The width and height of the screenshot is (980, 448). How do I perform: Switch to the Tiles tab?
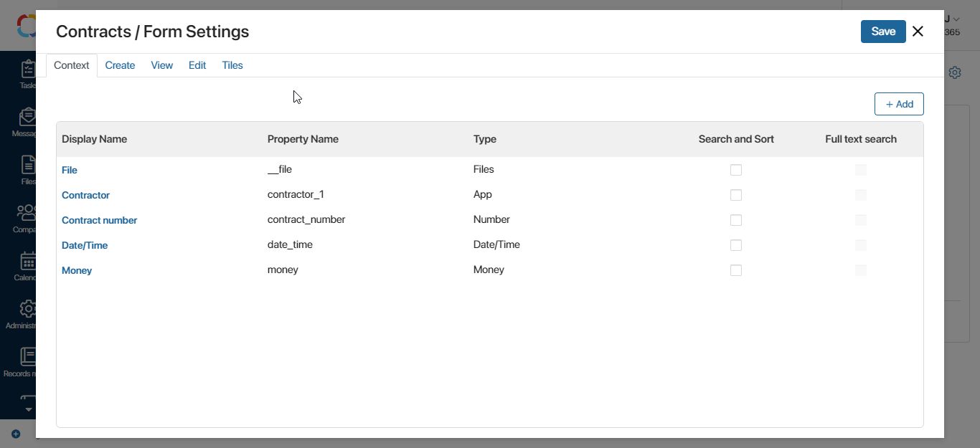232,65
